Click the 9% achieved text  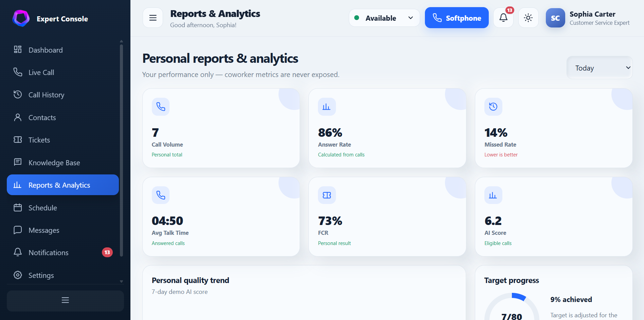[x=571, y=300]
